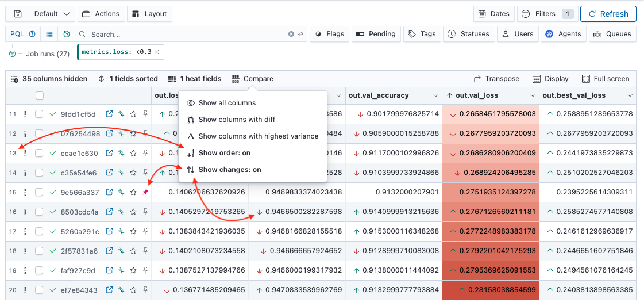Click compare arrows icon on row c35a54fe6
The width and height of the screenshot is (644, 306).
121,173
